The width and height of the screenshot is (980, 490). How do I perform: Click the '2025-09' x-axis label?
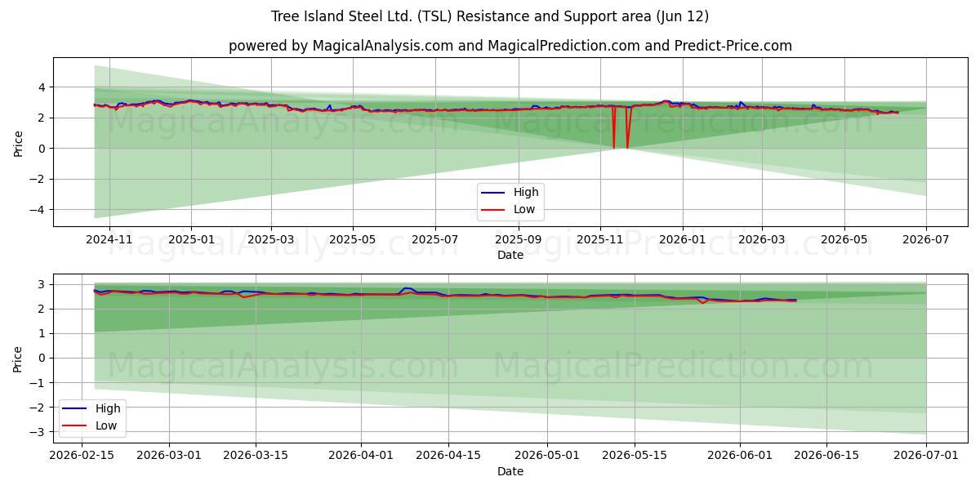(518, 240)
